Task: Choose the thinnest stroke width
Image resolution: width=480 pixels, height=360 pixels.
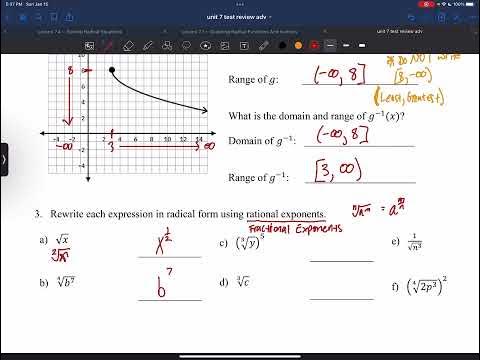Action: coord(330,45)
